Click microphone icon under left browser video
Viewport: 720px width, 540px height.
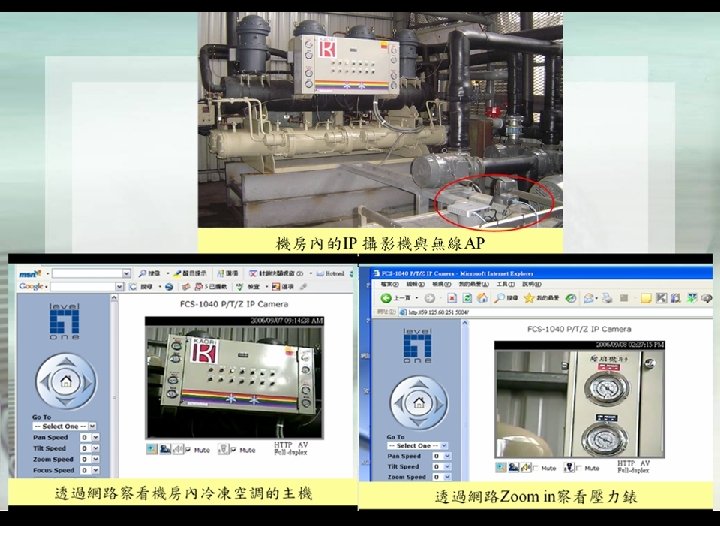click(x=223, y=449)
